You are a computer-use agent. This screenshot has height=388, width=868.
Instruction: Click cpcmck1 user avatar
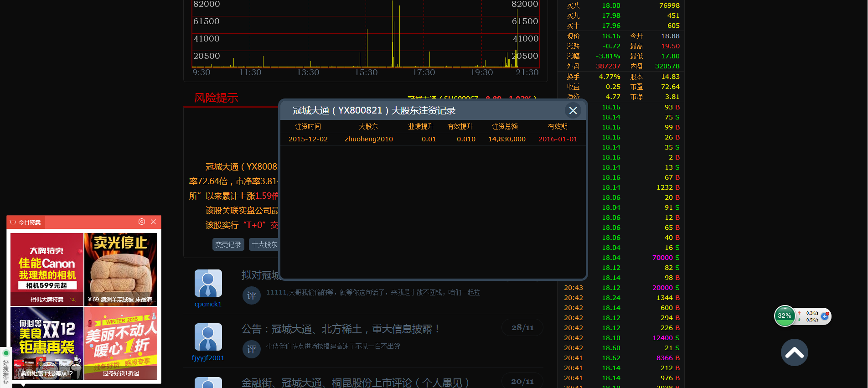208,283
